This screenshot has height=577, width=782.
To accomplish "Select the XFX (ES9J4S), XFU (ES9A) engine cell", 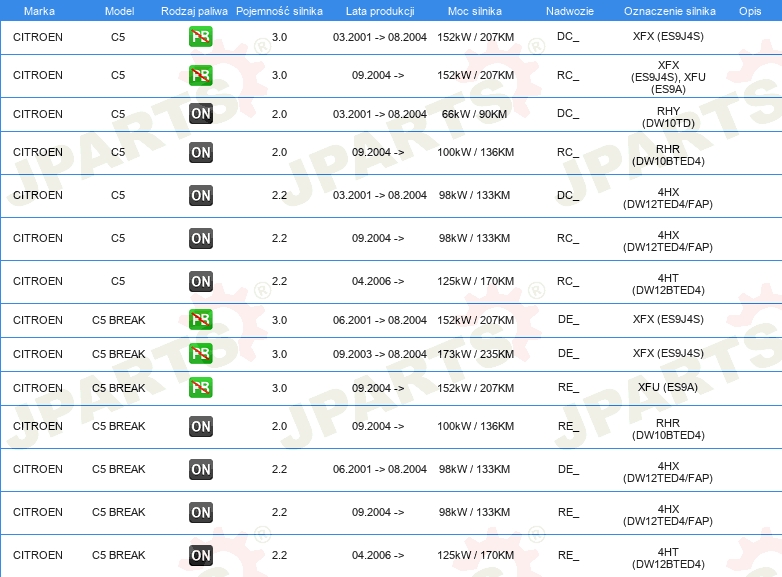I will pyautogui.click(x=668, y=77).
